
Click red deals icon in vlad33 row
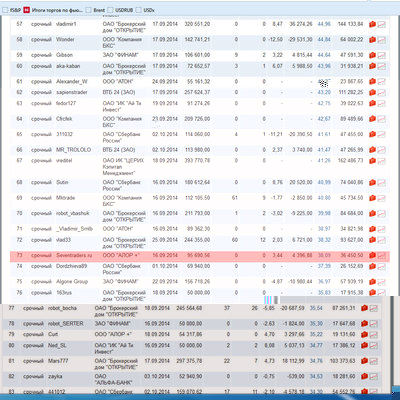pyautogui.click(x=372, y=240)
